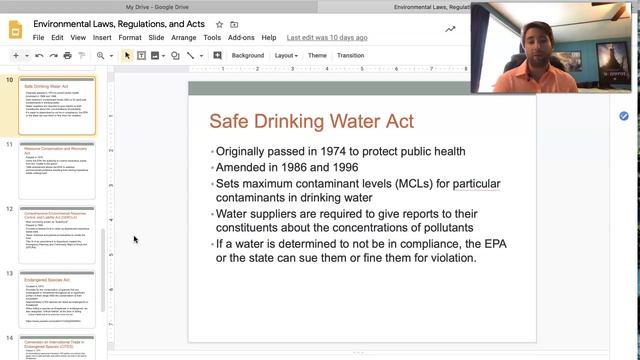Click the new slide plus button
The width and height of the screenshot is (640, 360).
click(x=16, y=56)
